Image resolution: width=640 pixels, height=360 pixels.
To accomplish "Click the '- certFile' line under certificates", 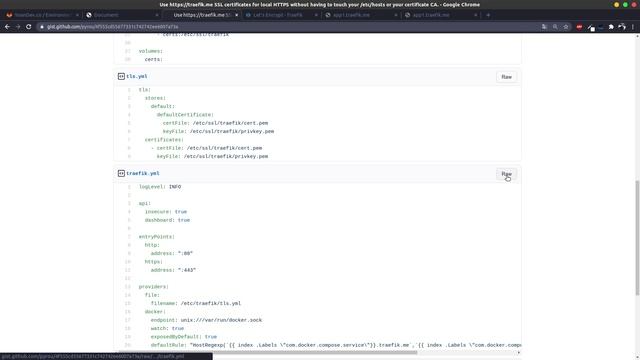I will tap(207, 148).
